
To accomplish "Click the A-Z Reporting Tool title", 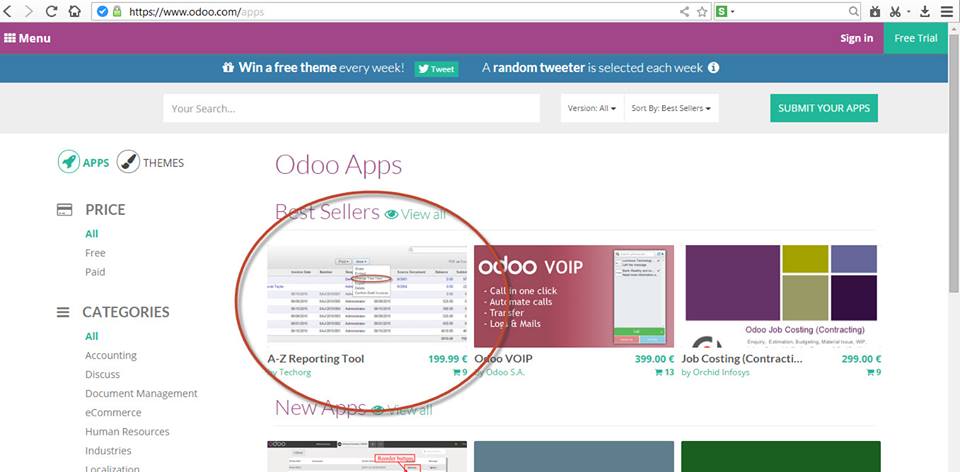I will pos(316,359).
